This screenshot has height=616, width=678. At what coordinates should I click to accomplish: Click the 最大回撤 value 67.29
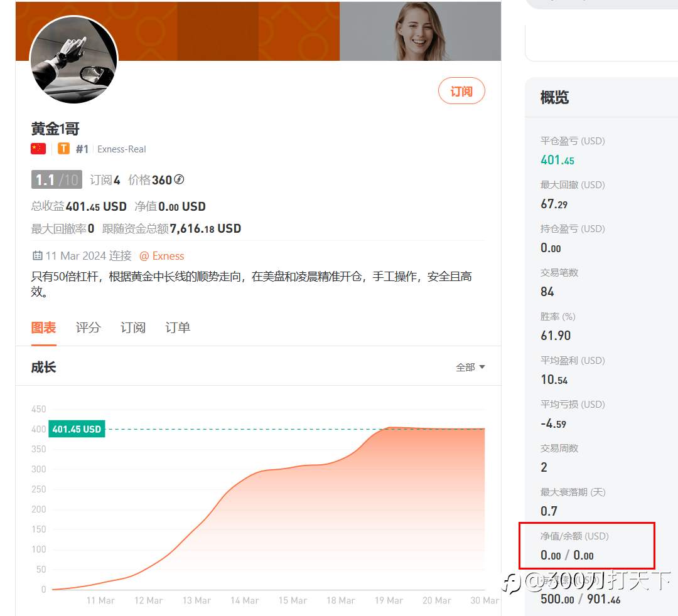(x=554, y=204)
